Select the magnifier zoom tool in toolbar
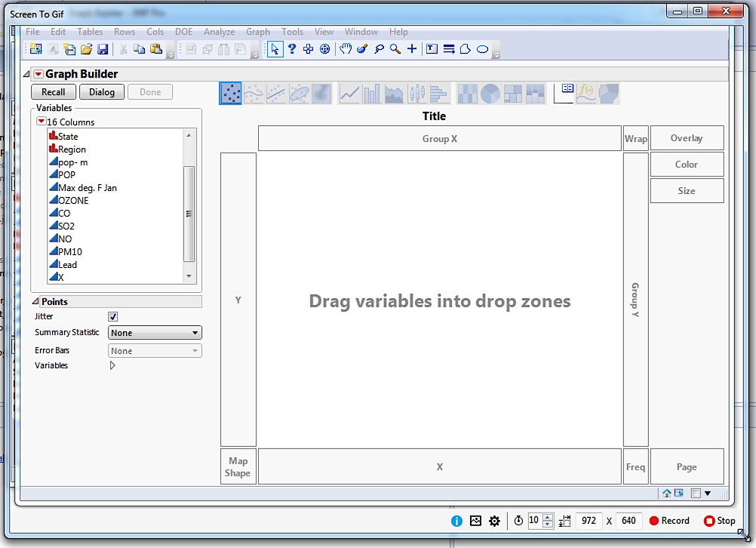The width and height of the screenshot is (756, 548). click(395, 49)
